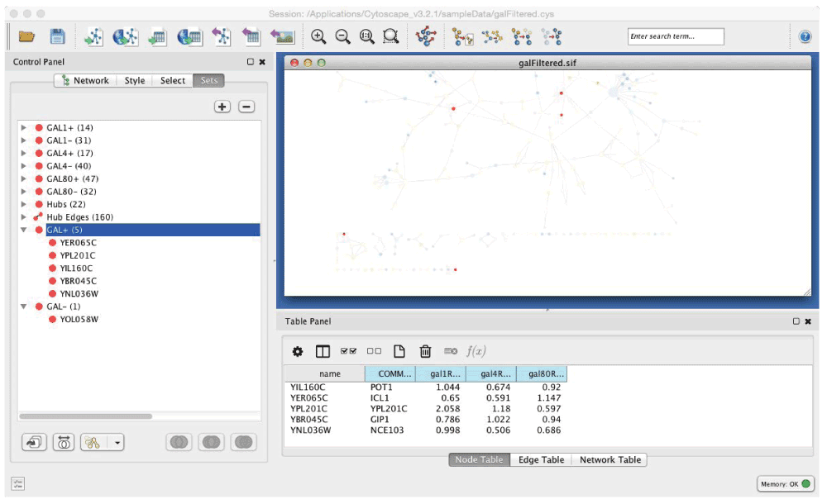Close the Table Panel
The image size is (827, 504).
[x=808, y=321]
